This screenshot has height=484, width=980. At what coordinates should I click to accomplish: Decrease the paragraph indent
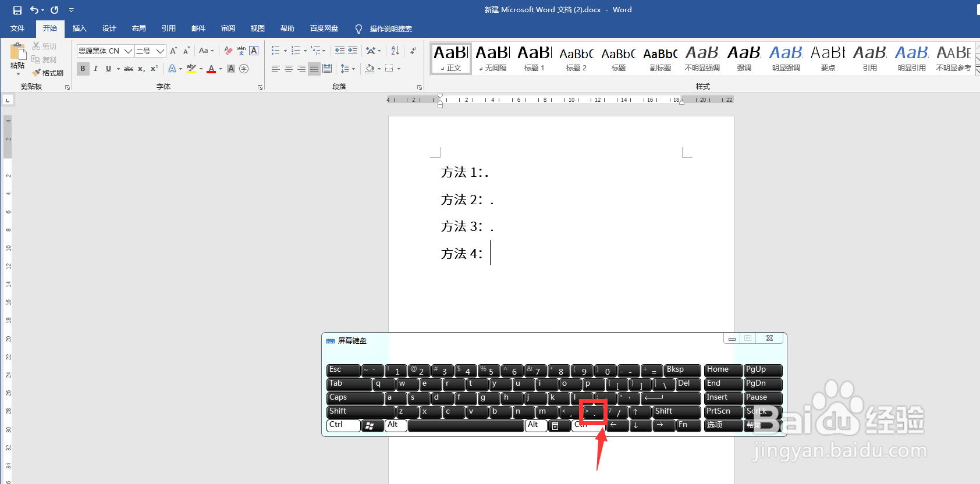click(340, 51)
